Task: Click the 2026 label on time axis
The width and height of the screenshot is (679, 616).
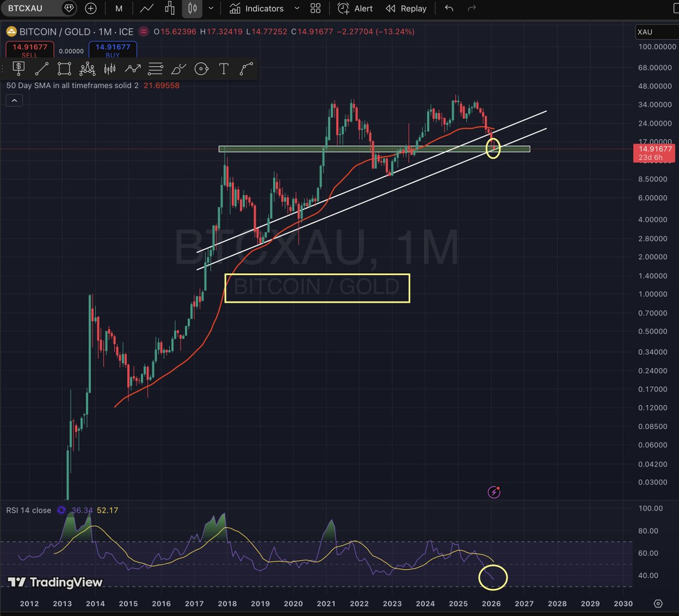Action: pyautogui.click(x=492, y=603)
